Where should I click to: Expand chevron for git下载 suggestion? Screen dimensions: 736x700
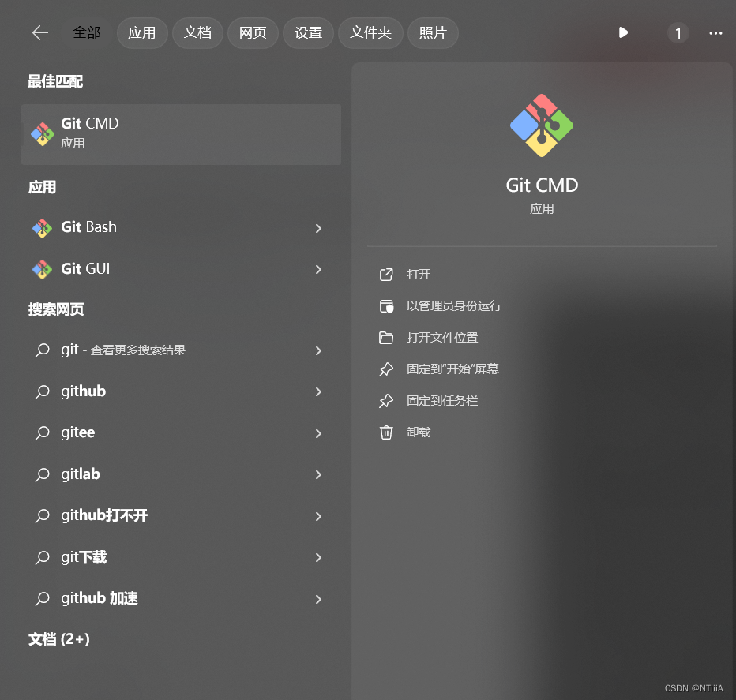click(x=319, y=557)
